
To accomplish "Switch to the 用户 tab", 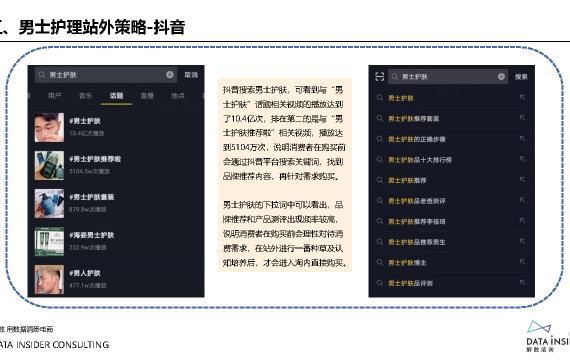I will (x=54, y=96).
